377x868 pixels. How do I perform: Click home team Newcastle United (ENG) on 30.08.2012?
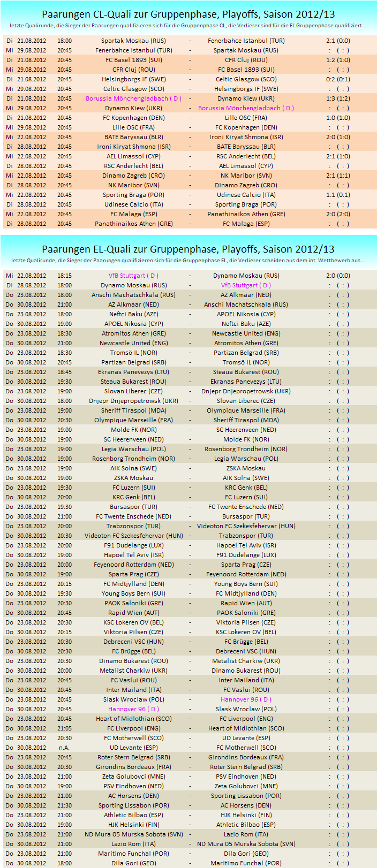coord(133,343)
